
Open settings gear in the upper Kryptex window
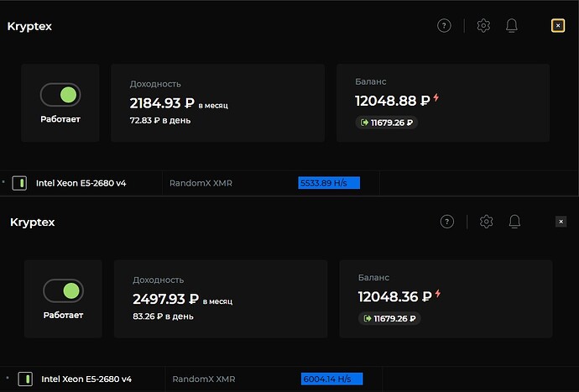(483, 26)
